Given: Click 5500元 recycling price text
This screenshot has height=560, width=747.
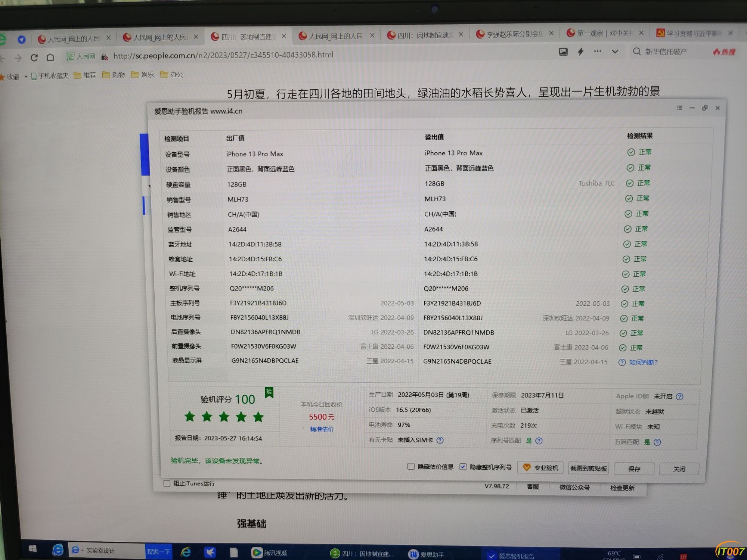Looking at the screenshot, I should click(x=321, y=417).
